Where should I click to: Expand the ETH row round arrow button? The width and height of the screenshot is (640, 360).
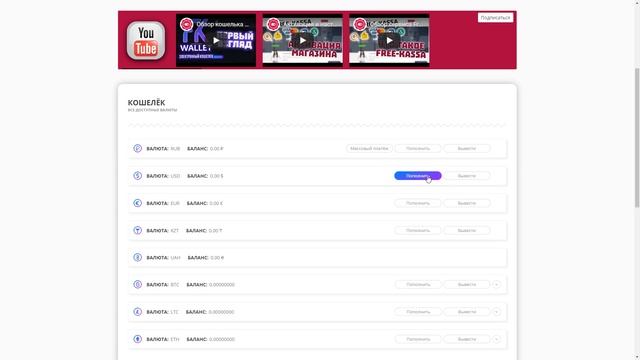[496, 339]
